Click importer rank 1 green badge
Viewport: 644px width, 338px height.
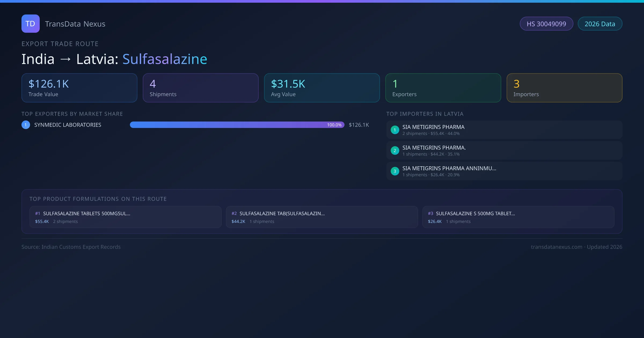pyautogui.click(x=395, y=130)
